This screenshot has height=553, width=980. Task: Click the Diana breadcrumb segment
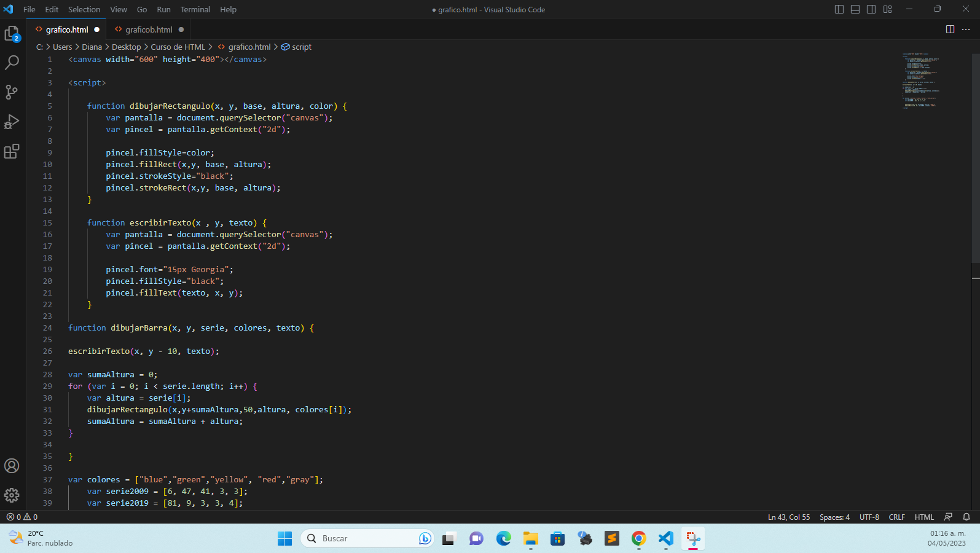tap(92, 47)
